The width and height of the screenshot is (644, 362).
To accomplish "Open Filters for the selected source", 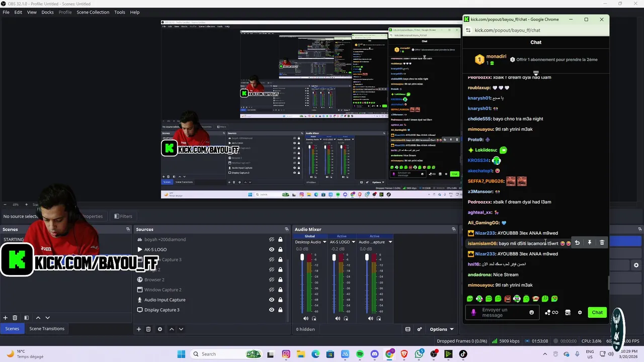I will pos(123,216).
